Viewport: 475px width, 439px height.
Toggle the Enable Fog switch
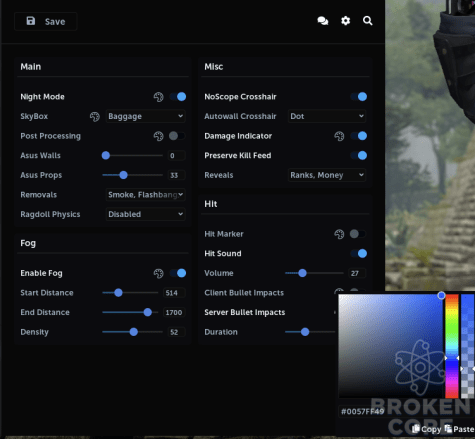tap(178, 273)
